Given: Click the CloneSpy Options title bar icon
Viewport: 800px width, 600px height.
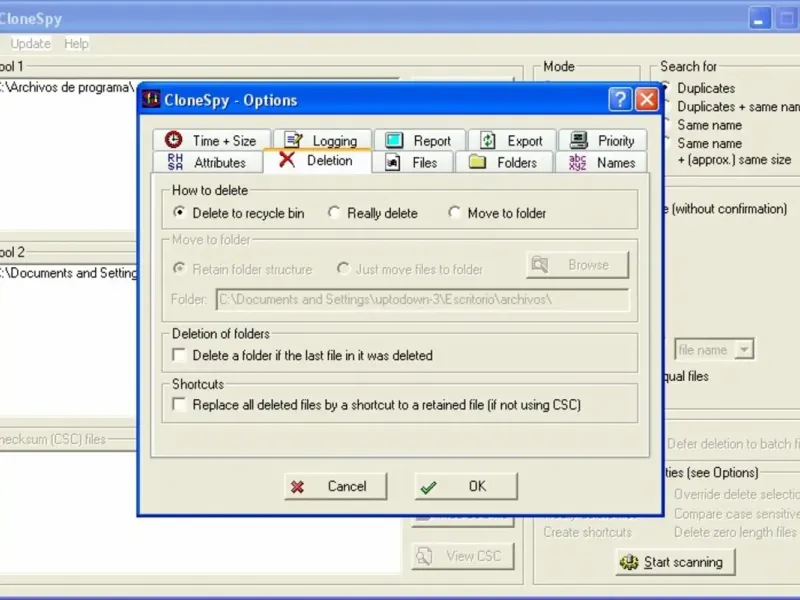Looking at the screenshot, I should coord(151,98).
